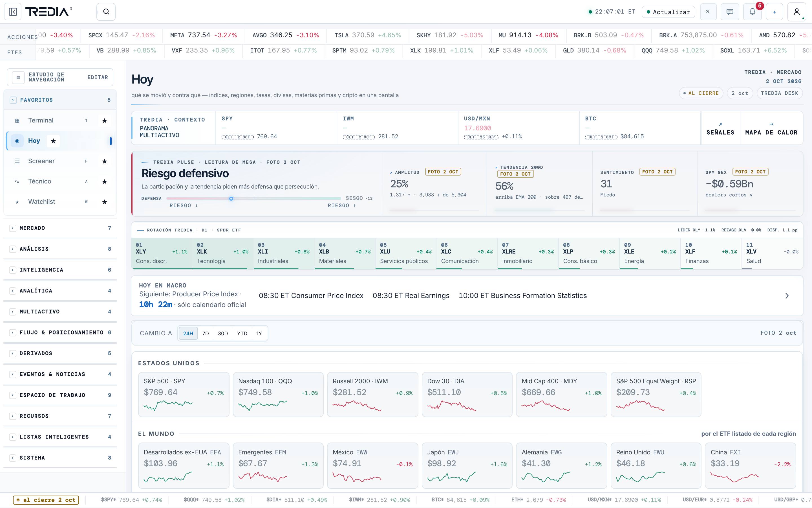Open the Señales link

pos(720,128)
